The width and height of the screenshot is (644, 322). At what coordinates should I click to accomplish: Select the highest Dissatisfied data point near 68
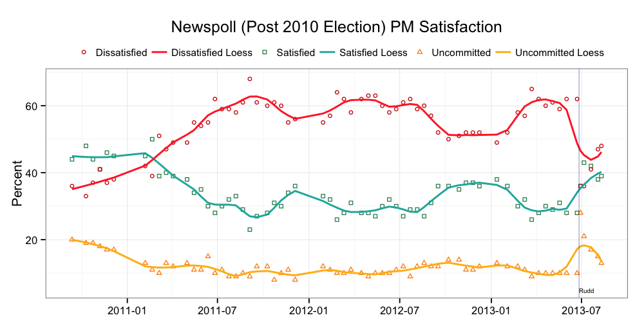[x=250, y=79]
